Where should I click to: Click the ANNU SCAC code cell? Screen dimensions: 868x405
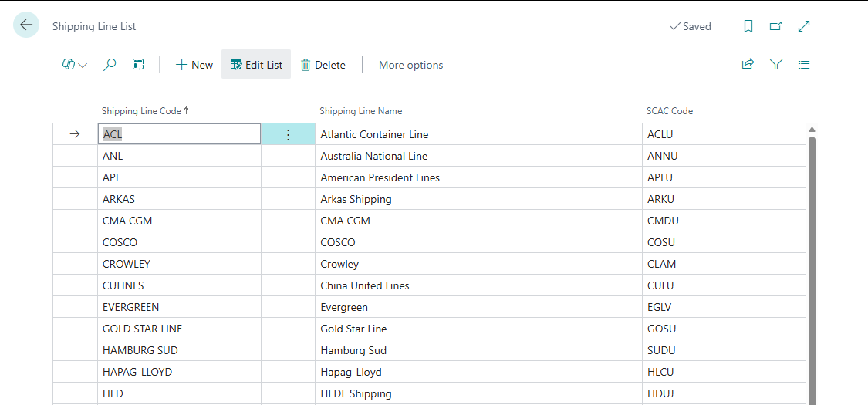pyautogui.click(x=724, y=156)
